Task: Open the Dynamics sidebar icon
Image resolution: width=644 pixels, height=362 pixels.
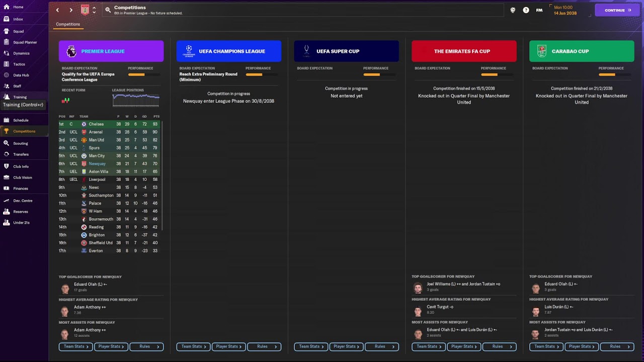Action: 7,53
